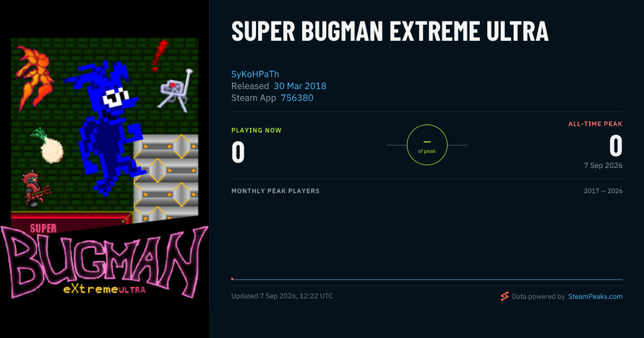This screenshot has width=644, height=338.
Task: Click the blue Bugman character sprite
Action: [x=106, y=126]
